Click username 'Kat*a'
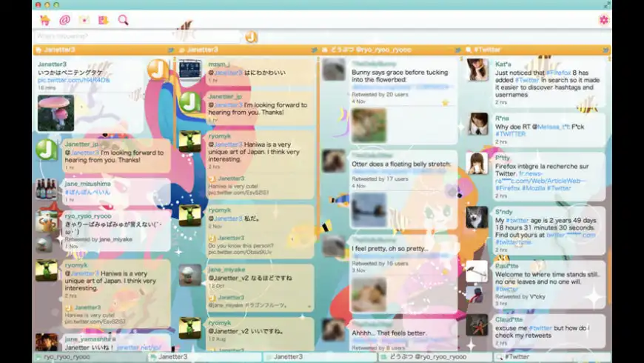This screenshot has width=644, height=363. pos(503,64)
